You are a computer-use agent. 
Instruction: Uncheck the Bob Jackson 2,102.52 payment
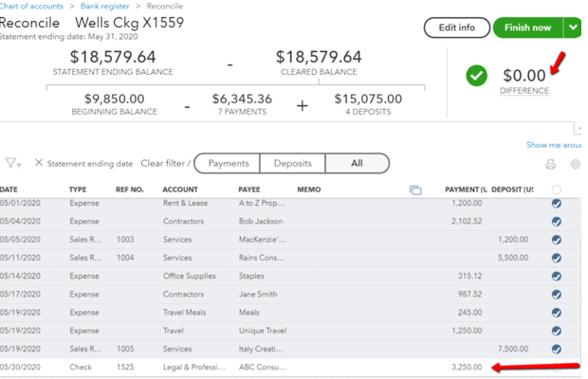557,222
